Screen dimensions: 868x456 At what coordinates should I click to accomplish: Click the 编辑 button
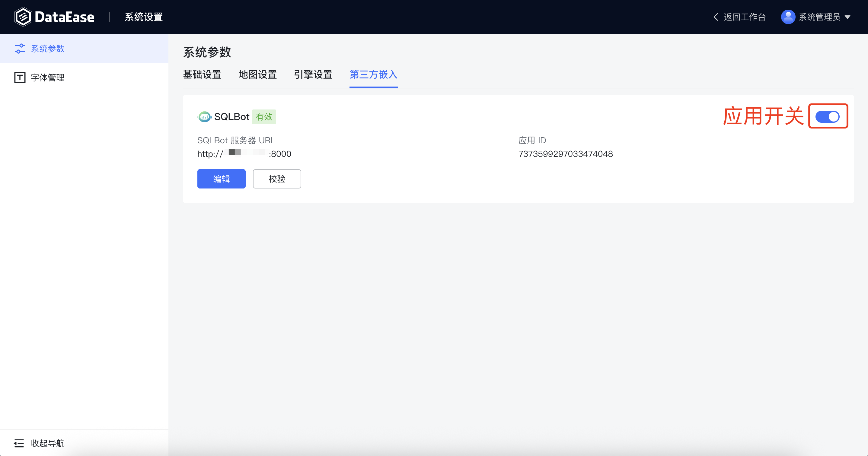[221, 179]
